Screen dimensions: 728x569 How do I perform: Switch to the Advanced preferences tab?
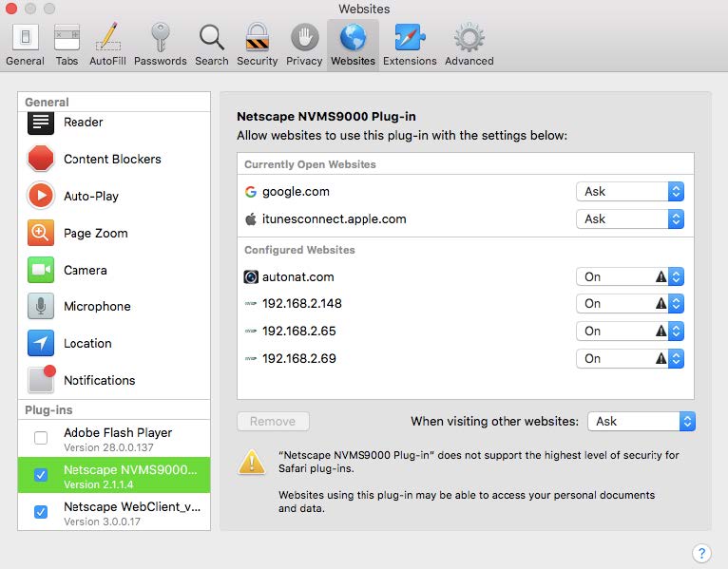pyautogui.click(x=469, y=45)
